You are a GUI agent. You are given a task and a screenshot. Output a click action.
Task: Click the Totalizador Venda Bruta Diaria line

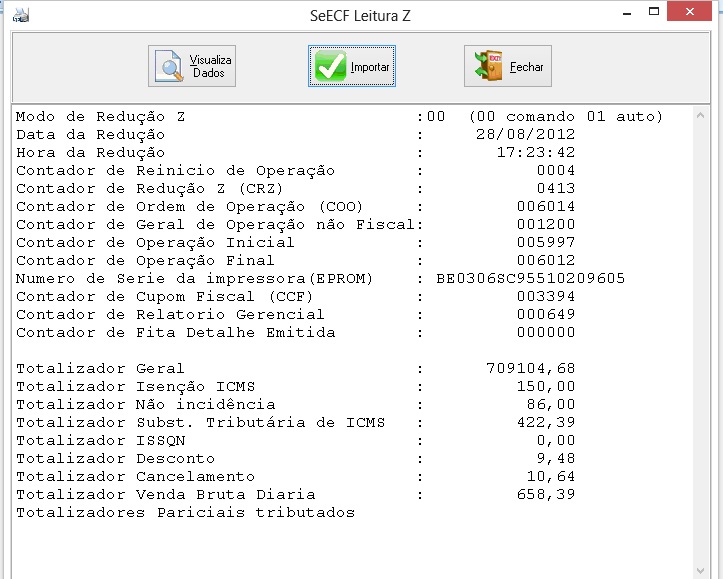tap(166, 495)
